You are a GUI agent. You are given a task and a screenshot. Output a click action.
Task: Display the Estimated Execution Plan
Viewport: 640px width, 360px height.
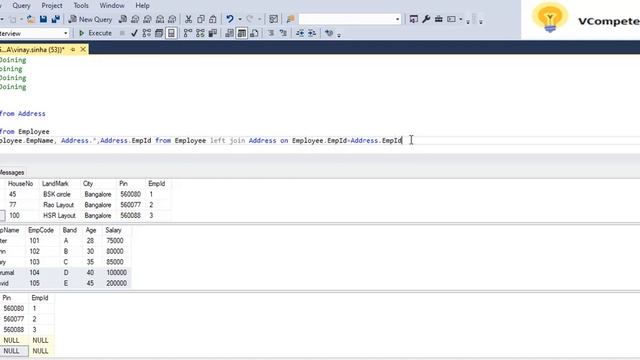(147, 33)
